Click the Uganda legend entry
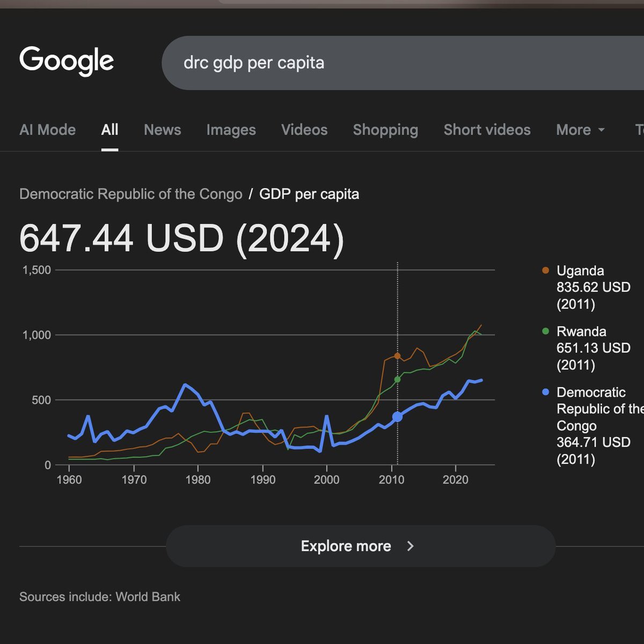644x644 pixels. point(587,287)
